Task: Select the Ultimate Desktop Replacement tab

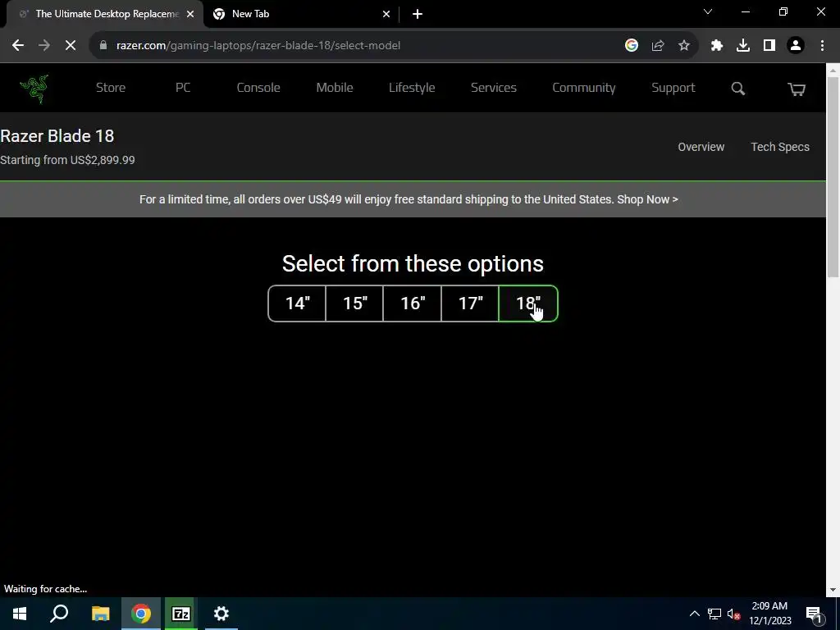Action: click(x=105, y=15)
